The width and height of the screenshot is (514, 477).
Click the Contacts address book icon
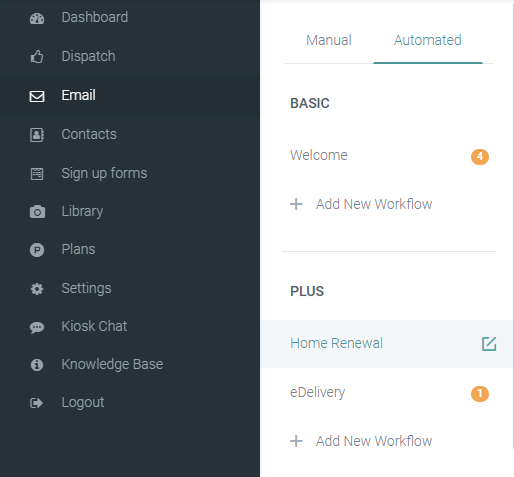coord(37,135)
